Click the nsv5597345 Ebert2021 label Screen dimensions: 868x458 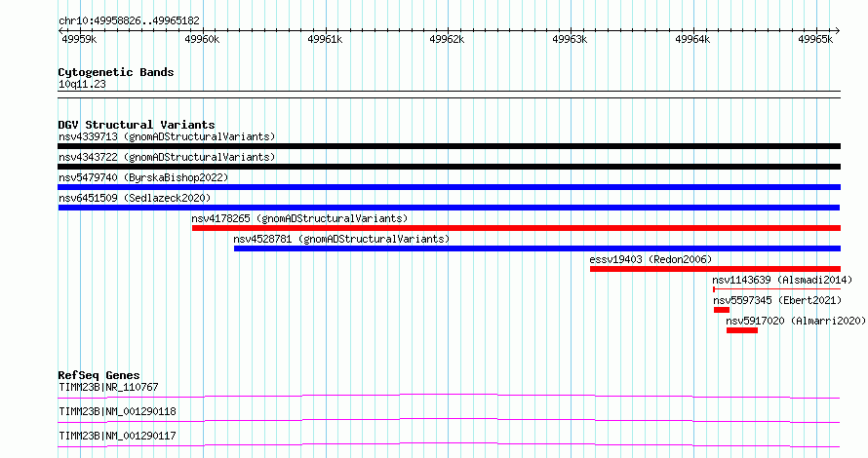(777, 300)
